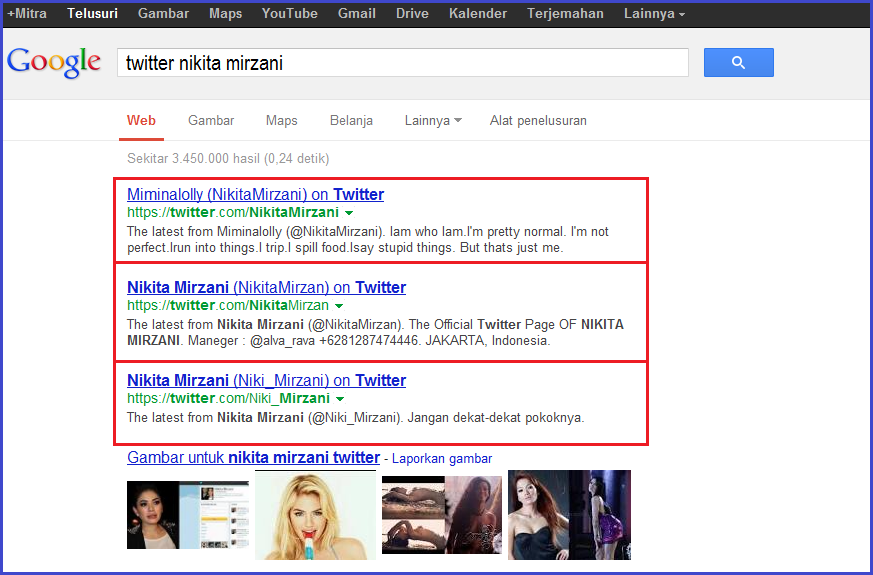Open thumbnail of woman beside Twitter page screenshot
The height and width of the screenshot is (575, 873).
tap(188, 515)
